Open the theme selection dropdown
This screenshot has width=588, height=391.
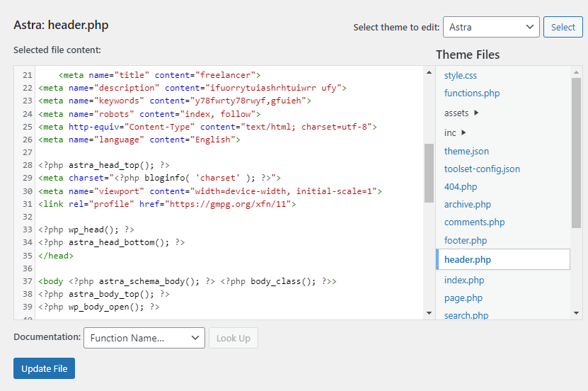(491, 27)
